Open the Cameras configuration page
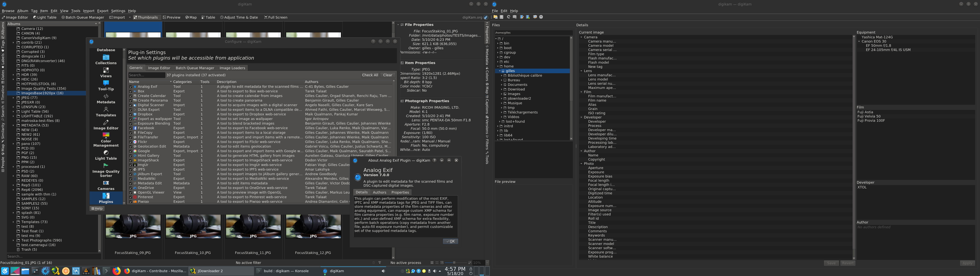This screenshot has width=980, height=276. (106, 185)
